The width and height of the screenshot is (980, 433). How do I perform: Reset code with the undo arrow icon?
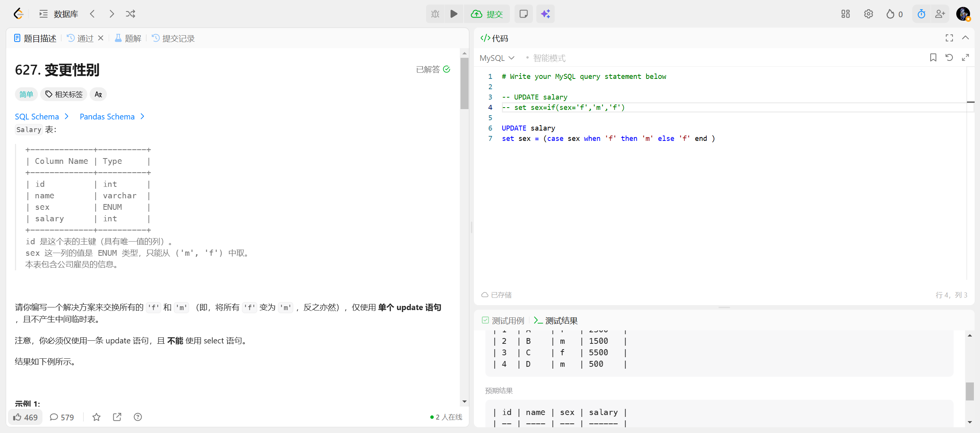tap(949, 58)
